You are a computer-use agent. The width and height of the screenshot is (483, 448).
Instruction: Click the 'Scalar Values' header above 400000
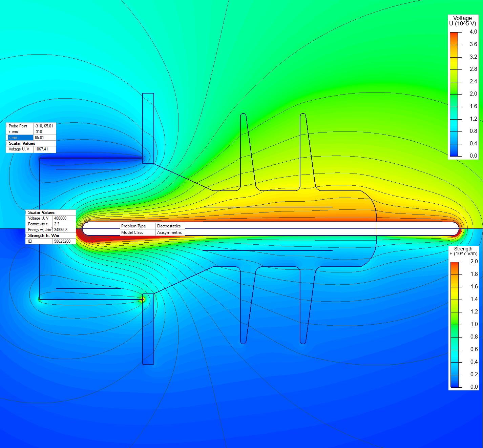[x=41, y=212]
